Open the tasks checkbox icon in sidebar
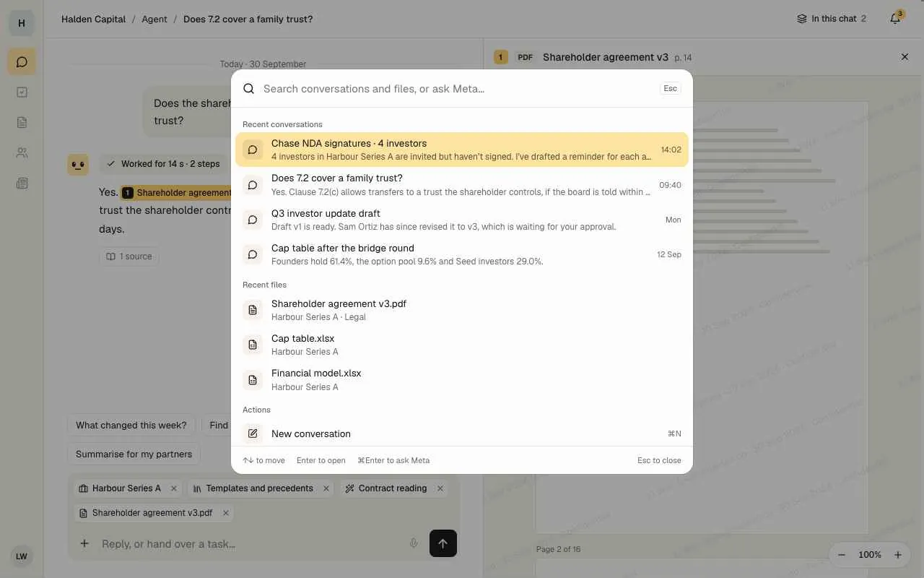Screen dimensions: 924x578 [22, 92]
